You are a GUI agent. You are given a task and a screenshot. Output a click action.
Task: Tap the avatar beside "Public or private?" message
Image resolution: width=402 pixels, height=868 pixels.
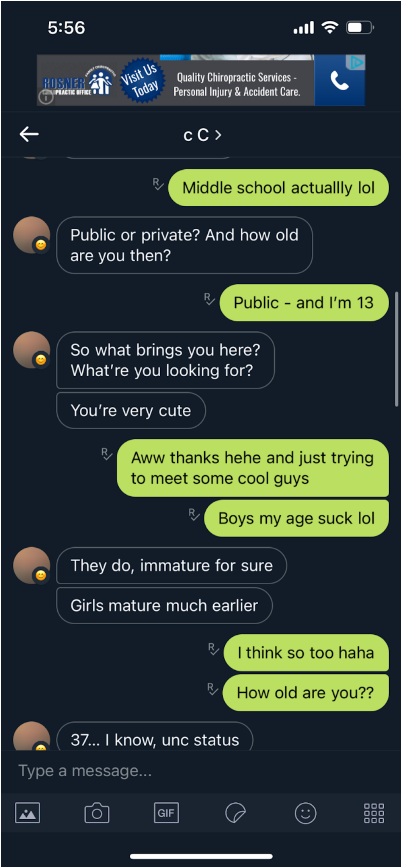click(31, 235)
